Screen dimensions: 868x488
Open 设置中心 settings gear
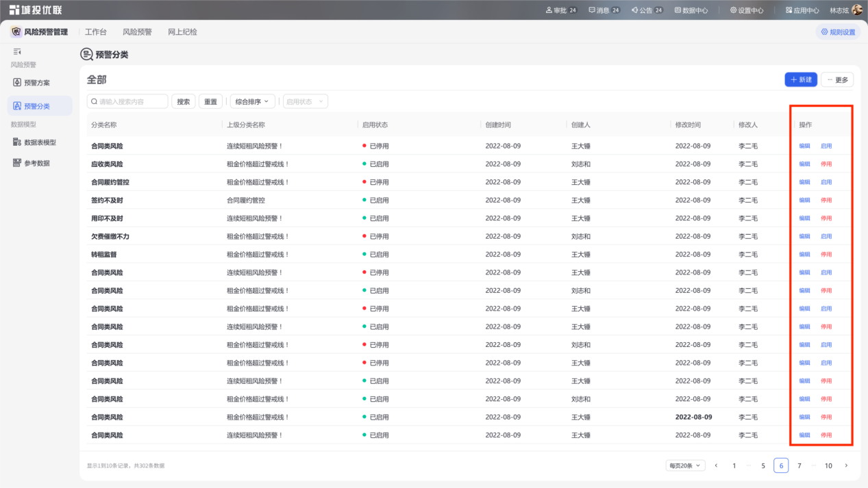coord(747,10)
